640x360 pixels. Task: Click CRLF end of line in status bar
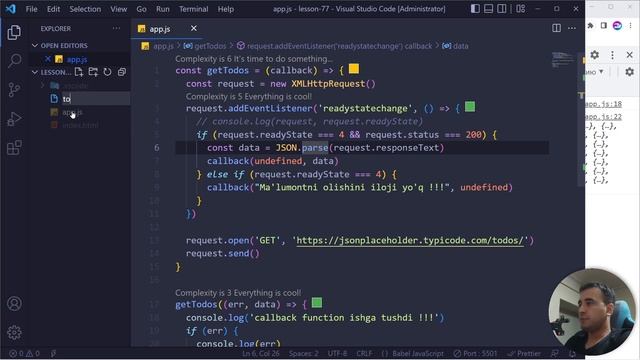click(x=364, y=353)
